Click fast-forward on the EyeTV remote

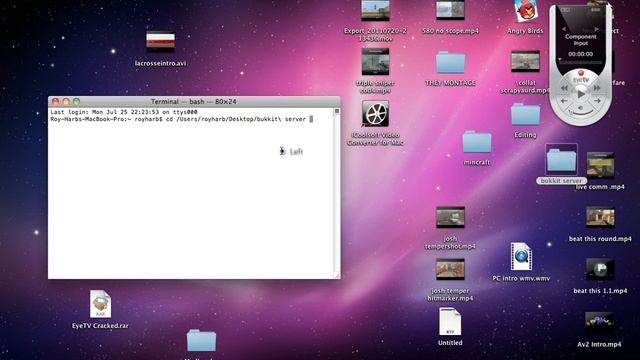(596, 88)
